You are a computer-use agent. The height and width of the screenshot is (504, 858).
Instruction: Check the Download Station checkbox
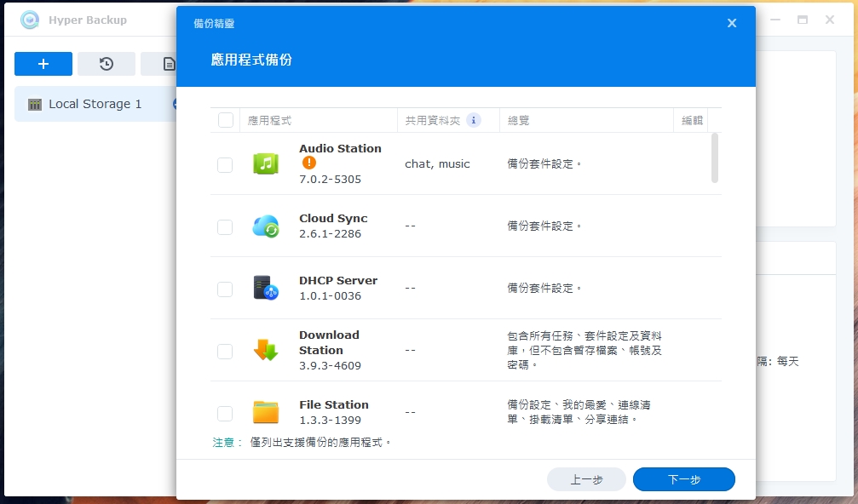tap(225, 352)
